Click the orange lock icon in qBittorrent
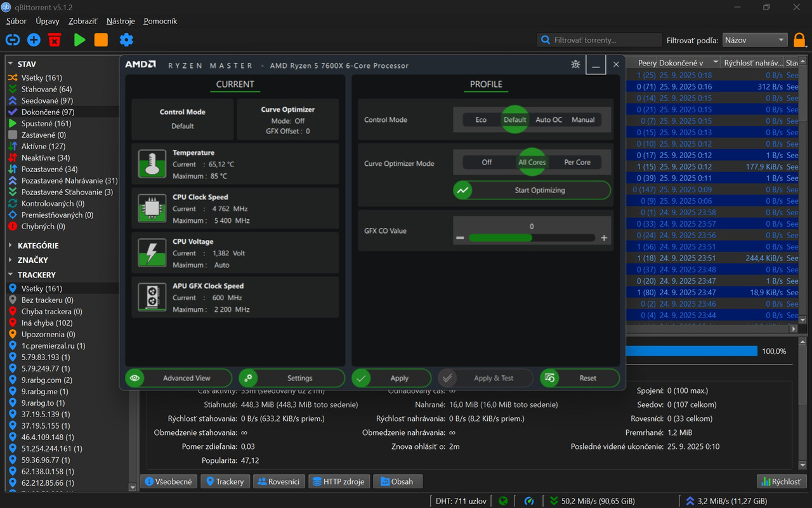 (x=799, y=40)
